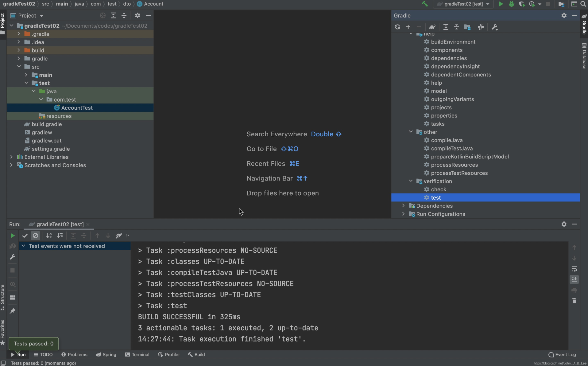Select build.gradle file in project tree
The width and height of the screenshot is (588, 366).
coord(47,124)
